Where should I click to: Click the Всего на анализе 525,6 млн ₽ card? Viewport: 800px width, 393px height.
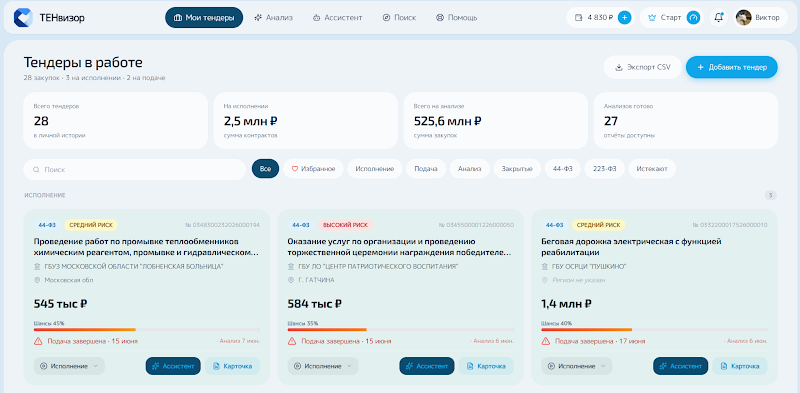[x=495, y=120]
